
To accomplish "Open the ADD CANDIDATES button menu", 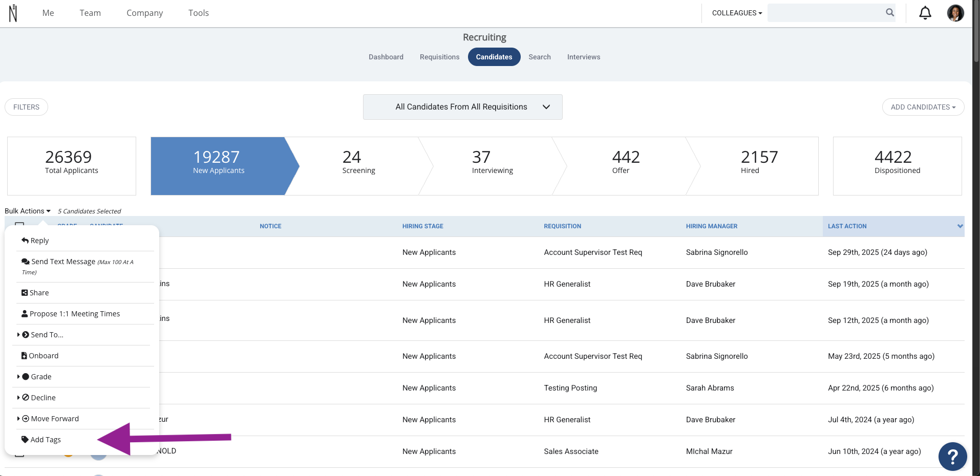I will (923, 107).
